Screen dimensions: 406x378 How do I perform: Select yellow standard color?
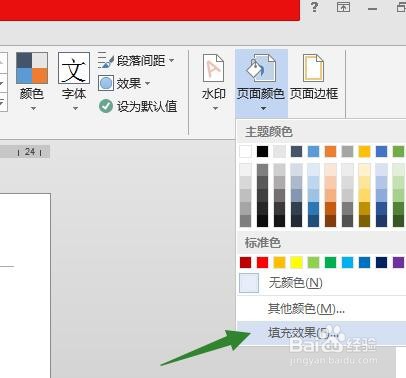(296, 262)
